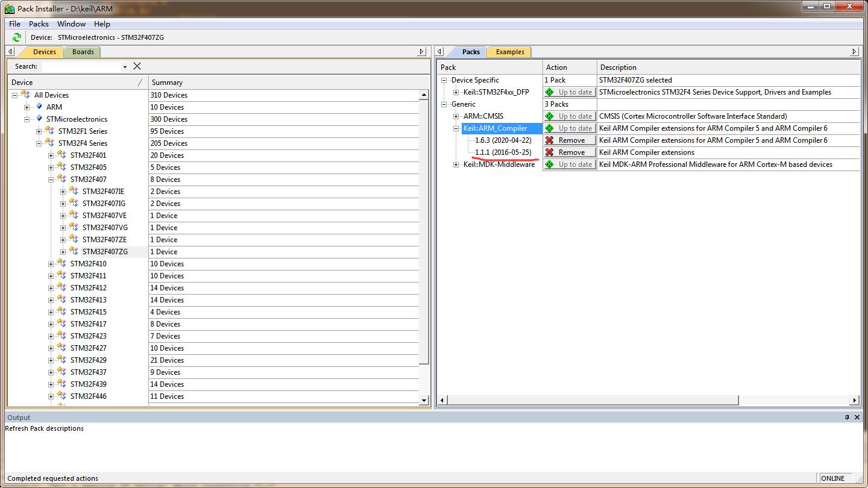Sort by the Device column header
The width and height of the screenshot is (868, 488).
click(x=77, y=83)
